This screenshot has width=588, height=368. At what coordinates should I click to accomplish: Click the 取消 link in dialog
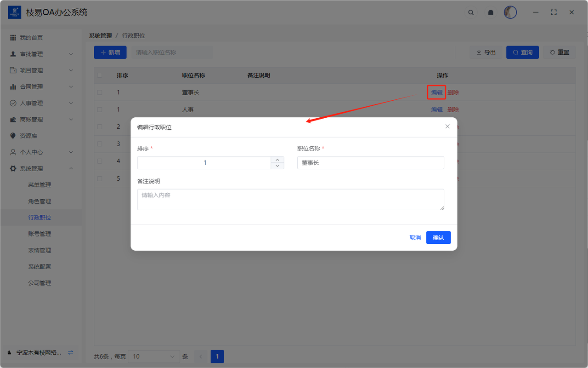click(x=415, y=237)
